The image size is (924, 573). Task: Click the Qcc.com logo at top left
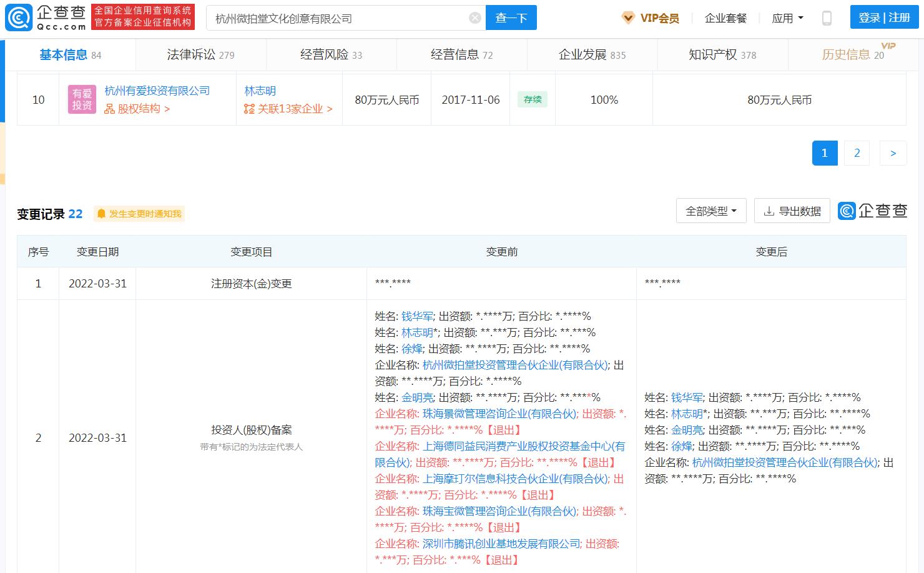tap(45, 17)
